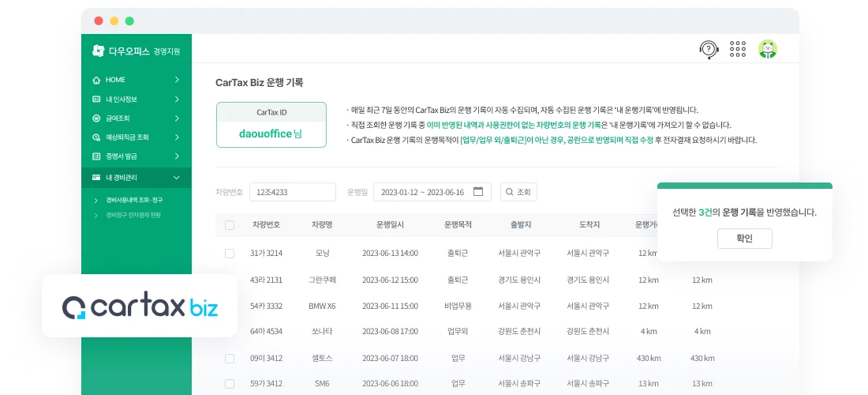Click the 조회 search button
This screenshot has height=395, width=868.
click(518, 192)
